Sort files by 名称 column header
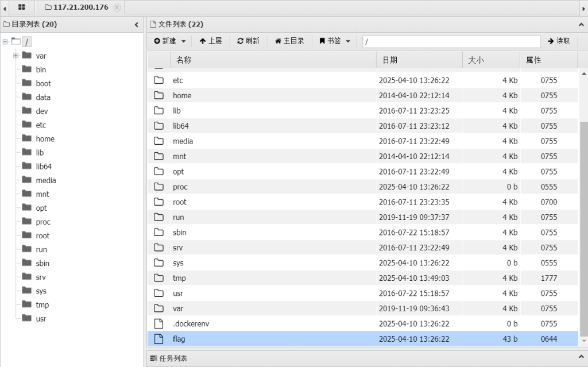 (273, 60)
